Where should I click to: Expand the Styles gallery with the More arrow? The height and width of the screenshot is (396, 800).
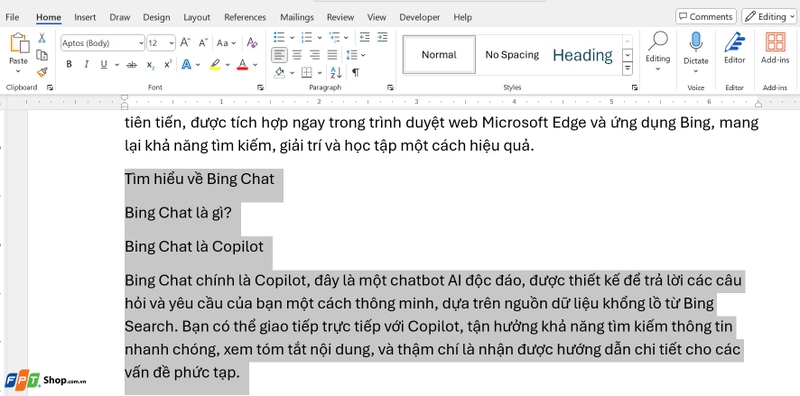click(x=628, y=67)
